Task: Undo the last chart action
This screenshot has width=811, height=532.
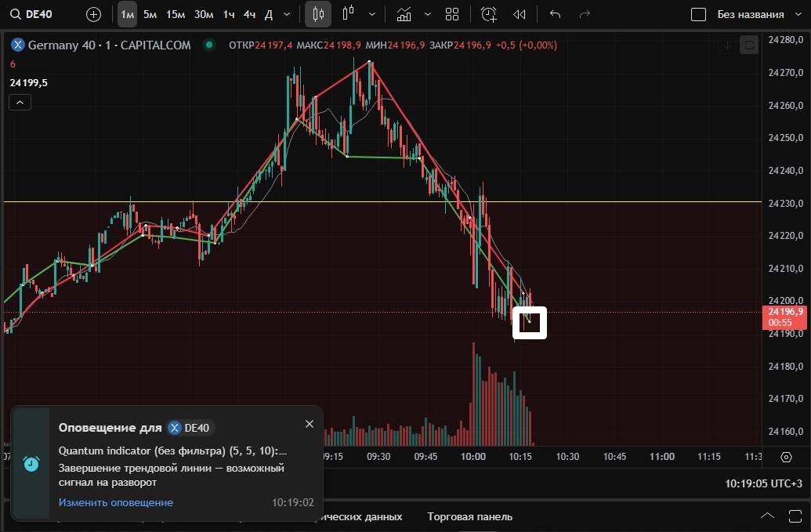Action: coord(555,14)
